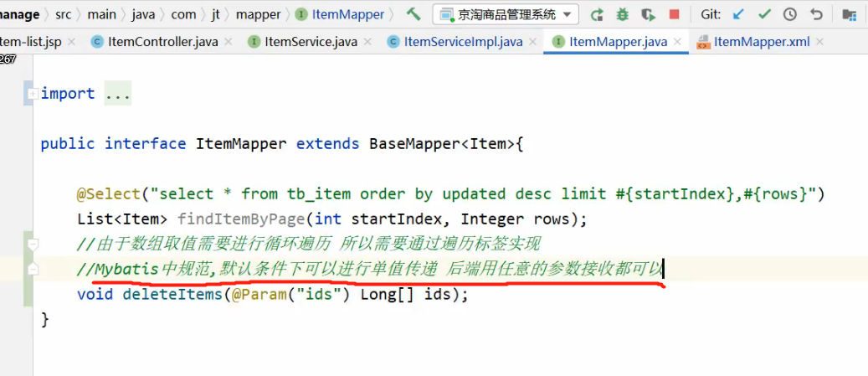Image resolution: width=868 pixels, height=376 pixels.
Task: Click the Build project hammer icon
Action: pos(413,14)
